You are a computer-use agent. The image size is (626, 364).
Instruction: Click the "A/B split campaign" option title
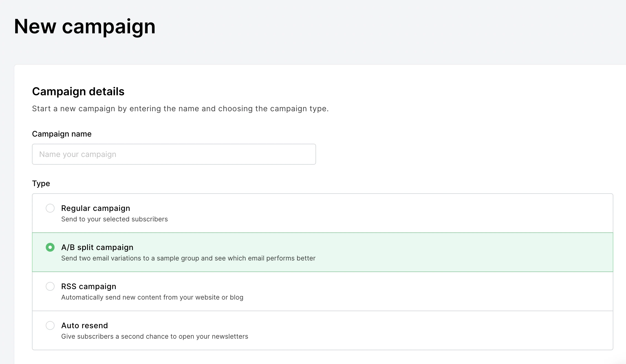[97, 247]
